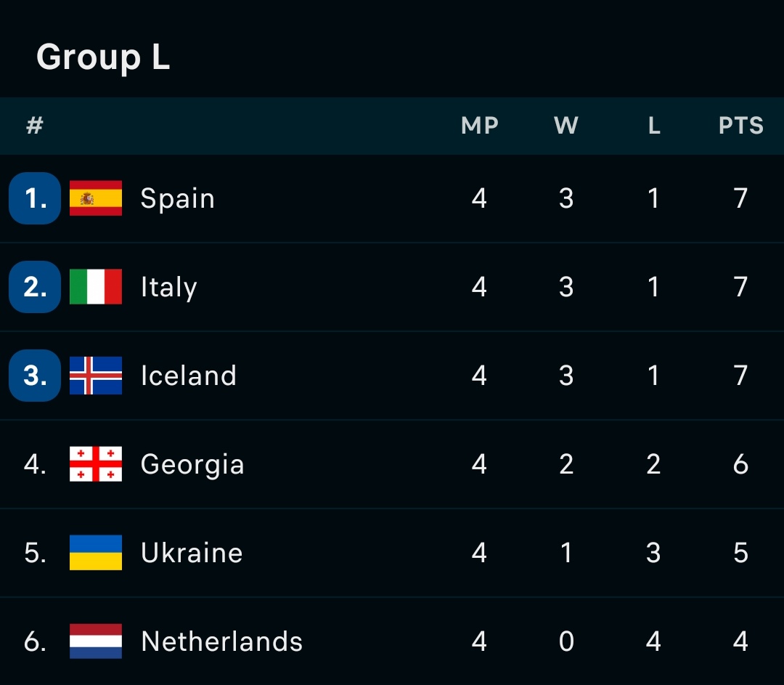This screenshot has height=685, width=784.
Task: Open the Ukraine team name
Action: [x=192, y=553]
